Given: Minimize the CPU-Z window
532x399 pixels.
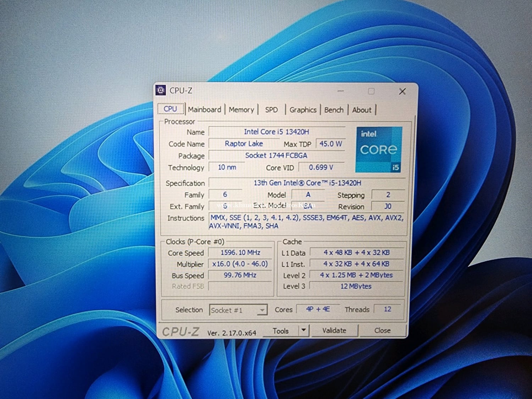Looking at the screenshot, I should click(340, 91).
